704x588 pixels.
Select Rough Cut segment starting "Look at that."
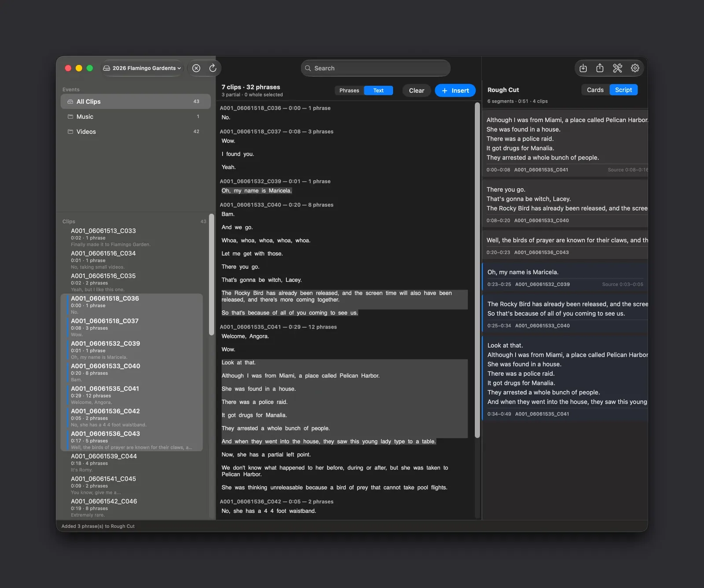point(565,378)
